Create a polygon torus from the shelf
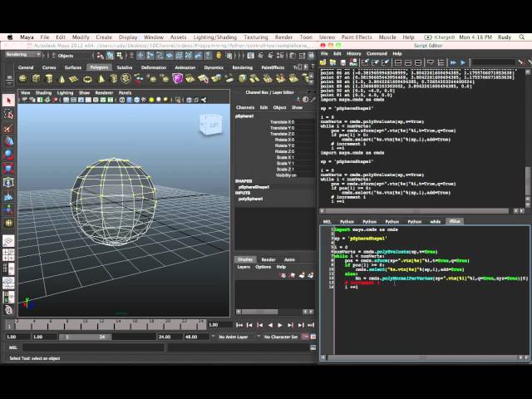 point(87,80)
